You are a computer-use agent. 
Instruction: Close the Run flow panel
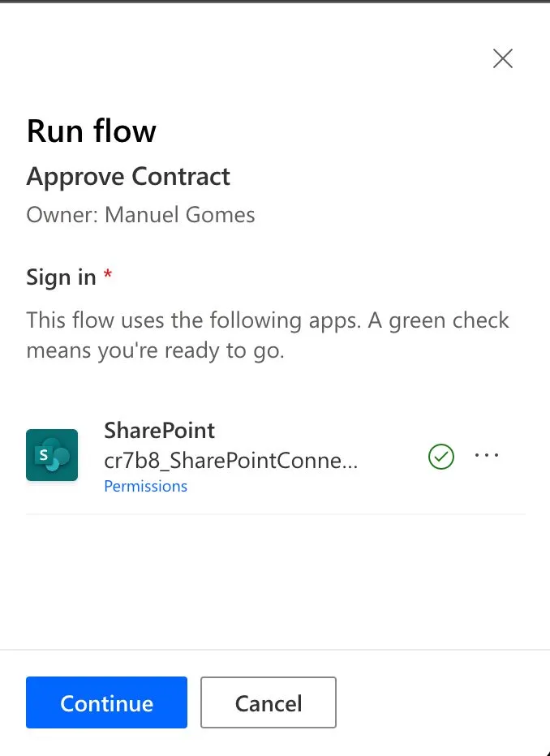coord(503,58)
